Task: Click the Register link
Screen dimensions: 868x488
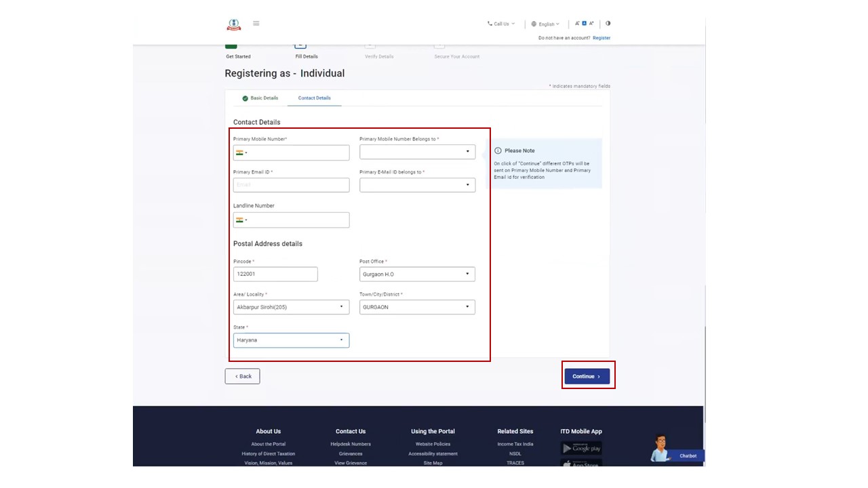Action: (x=601, y=38)
